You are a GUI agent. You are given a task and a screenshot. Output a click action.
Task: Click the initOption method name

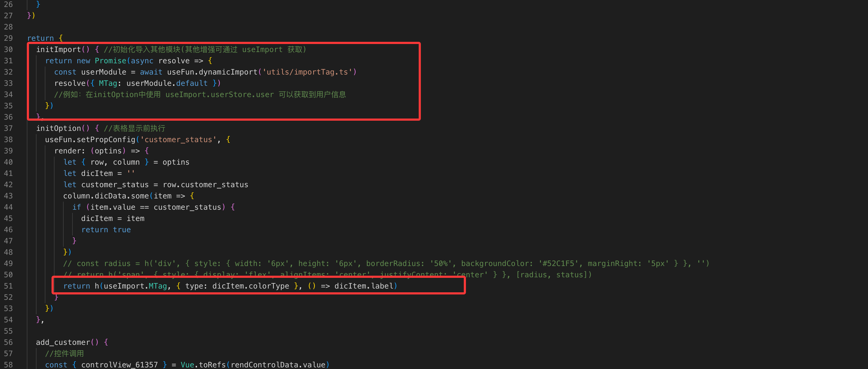pos(58,128)
